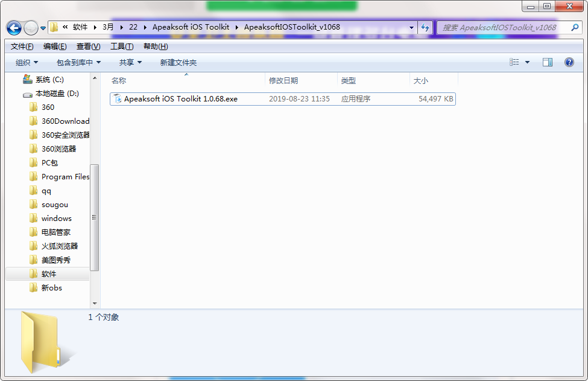Open the 查看(V) menu

(x=89, y=46)
